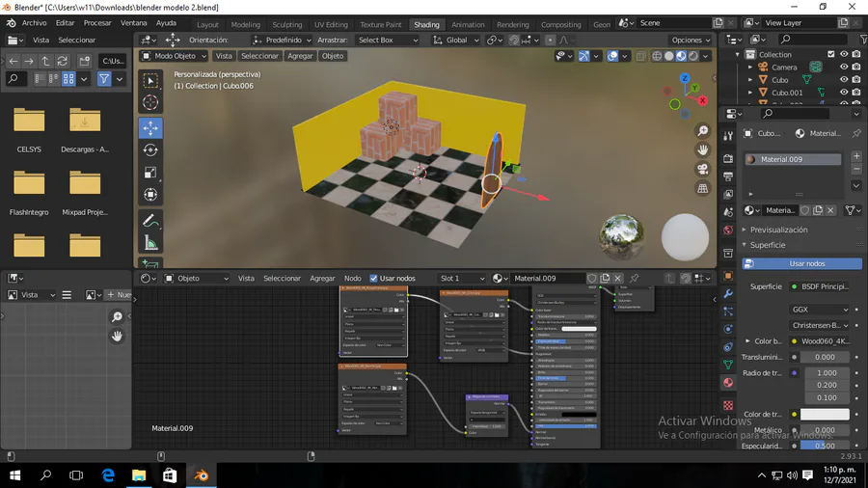868x488 pixels.
Task: Click Color de transluminiscencia white swatch
Action: 825,415
